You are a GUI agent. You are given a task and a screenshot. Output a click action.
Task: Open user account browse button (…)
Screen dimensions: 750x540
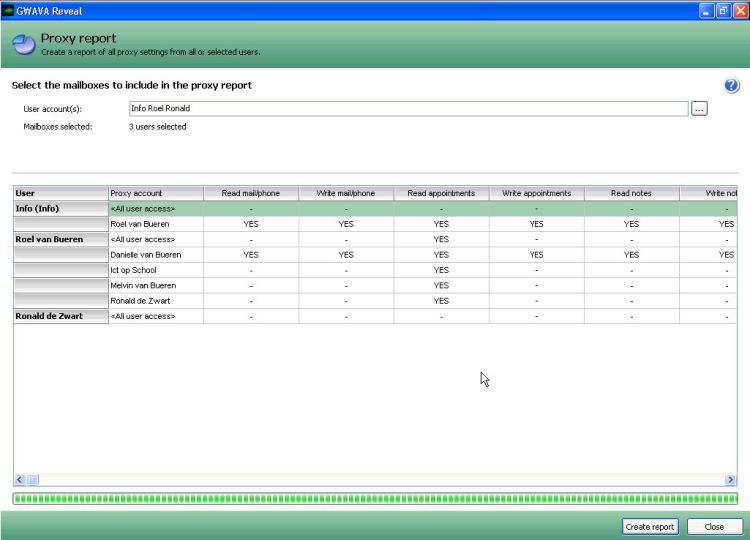(699, 108)
